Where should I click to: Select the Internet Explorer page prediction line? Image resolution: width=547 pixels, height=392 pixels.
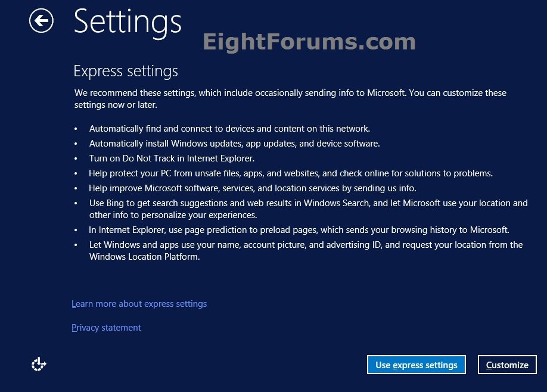click(x=299, y=230)
